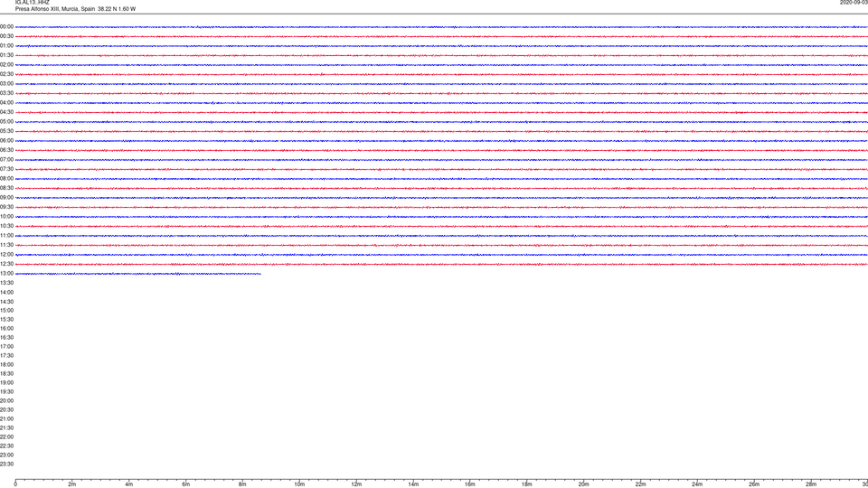Select the 04:30 row time label
Viewport: 868px width, 488px height.
click(6, 112)
